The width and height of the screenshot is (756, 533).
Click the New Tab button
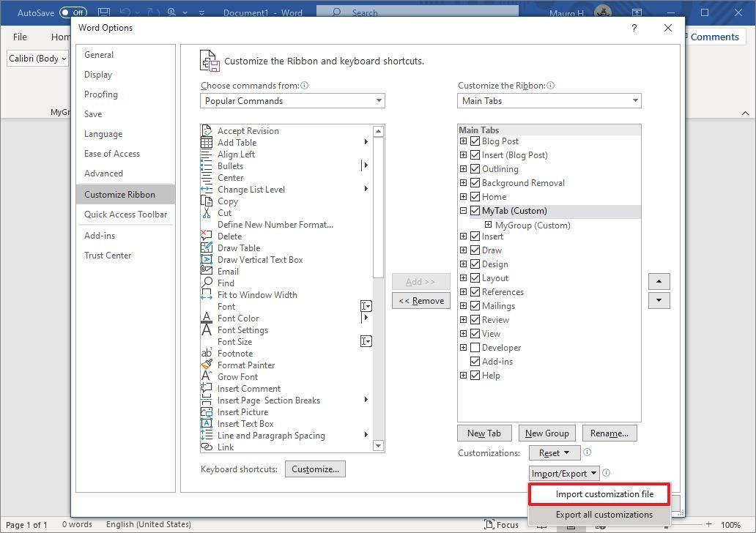pos(484,433)
